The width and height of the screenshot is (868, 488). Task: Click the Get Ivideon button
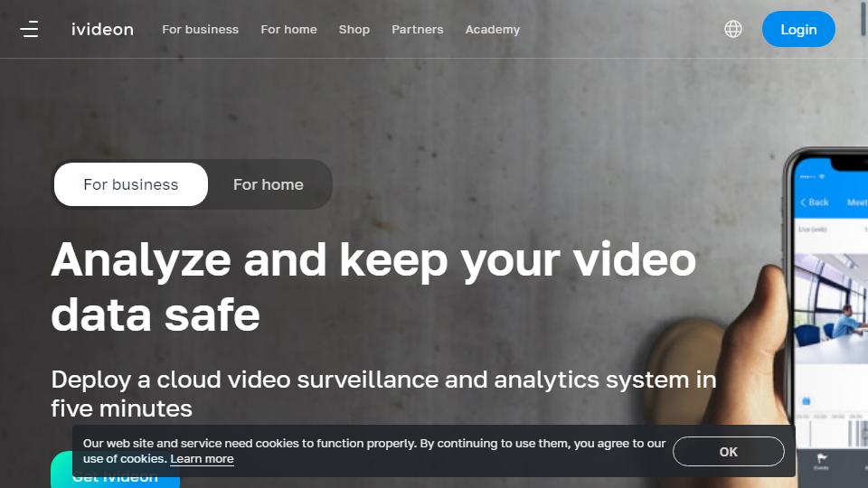tap(115, 470)
